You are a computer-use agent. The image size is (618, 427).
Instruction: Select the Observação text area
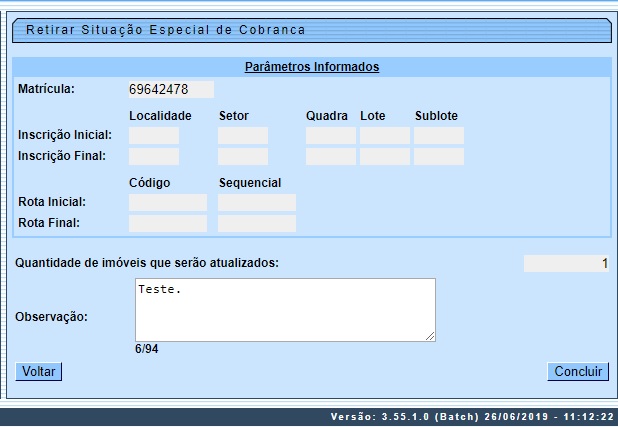[x=285, y=310]
